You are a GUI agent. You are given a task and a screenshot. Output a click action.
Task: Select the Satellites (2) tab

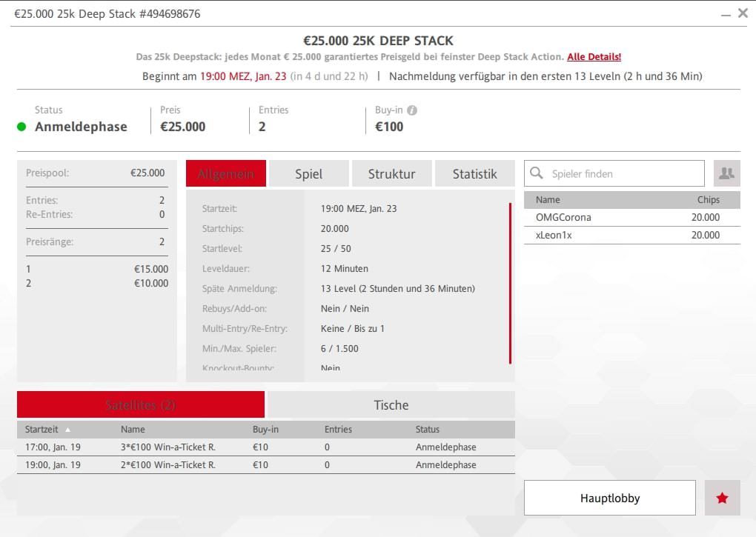pyautogui.click(x=141, y=405)
